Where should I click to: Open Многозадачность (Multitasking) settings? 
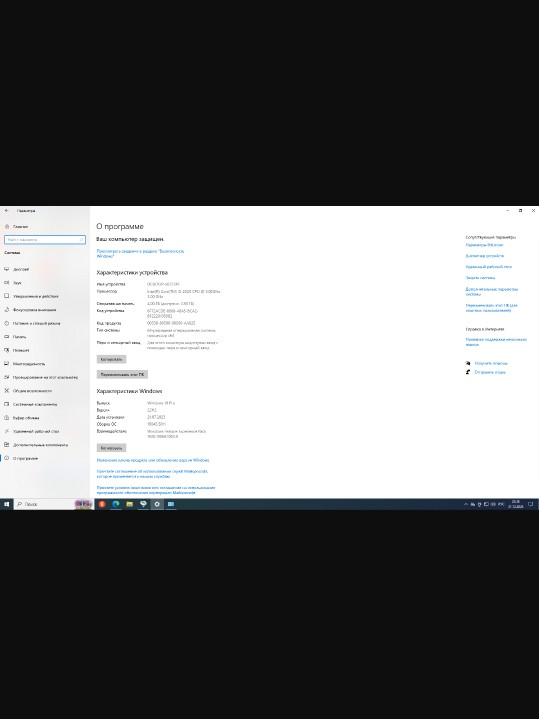[29, 364]
